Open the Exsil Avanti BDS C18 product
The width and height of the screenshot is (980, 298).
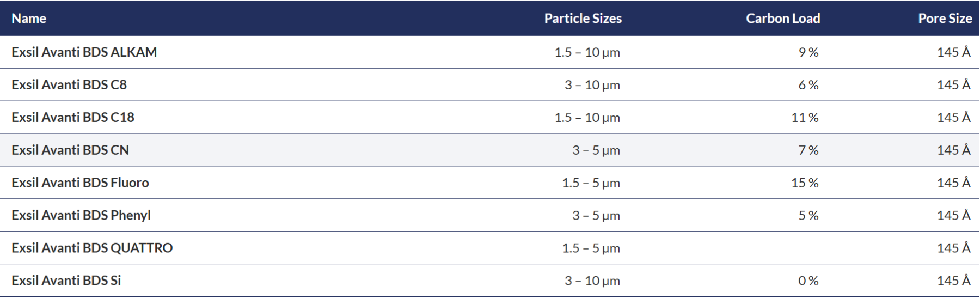coord(73,118)
